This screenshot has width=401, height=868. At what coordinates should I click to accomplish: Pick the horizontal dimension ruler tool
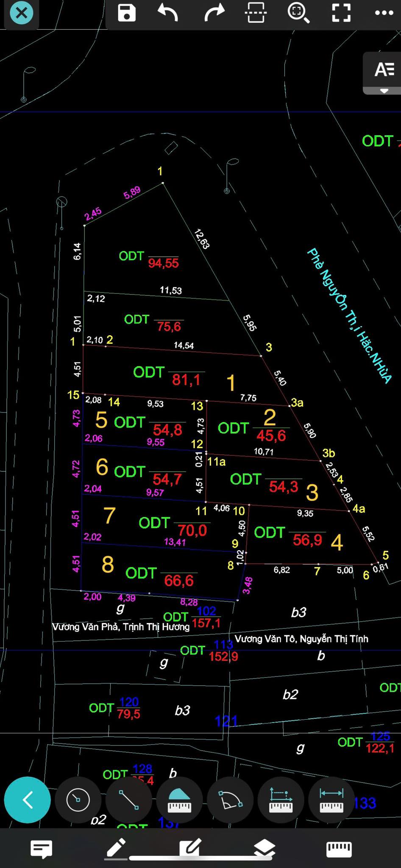tap(331, 800)
